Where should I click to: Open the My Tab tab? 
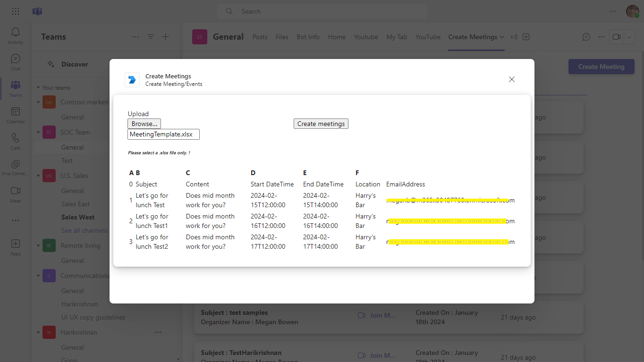point(397,37)
